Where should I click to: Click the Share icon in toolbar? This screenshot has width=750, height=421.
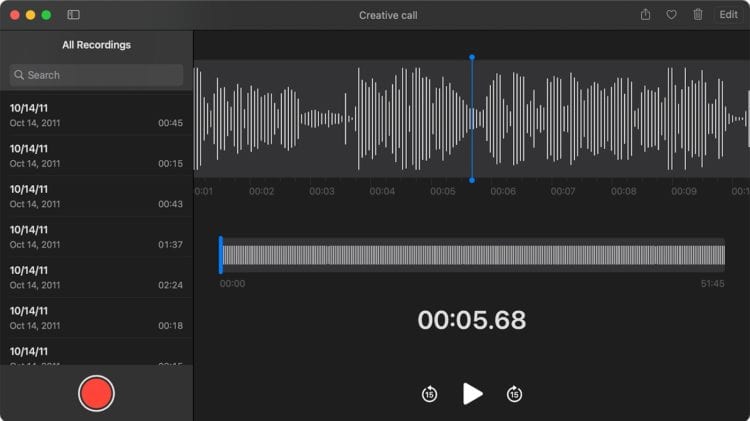point(645,15)
